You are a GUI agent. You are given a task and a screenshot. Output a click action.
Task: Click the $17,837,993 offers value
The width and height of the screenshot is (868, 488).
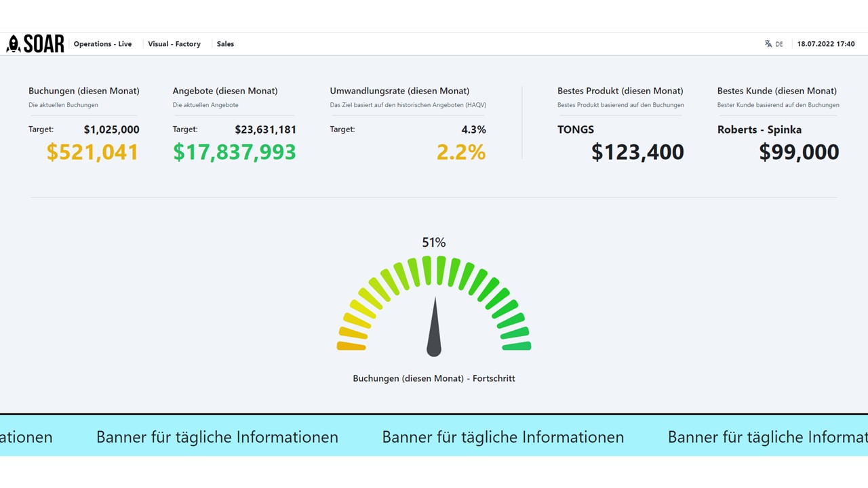(235, 152)
